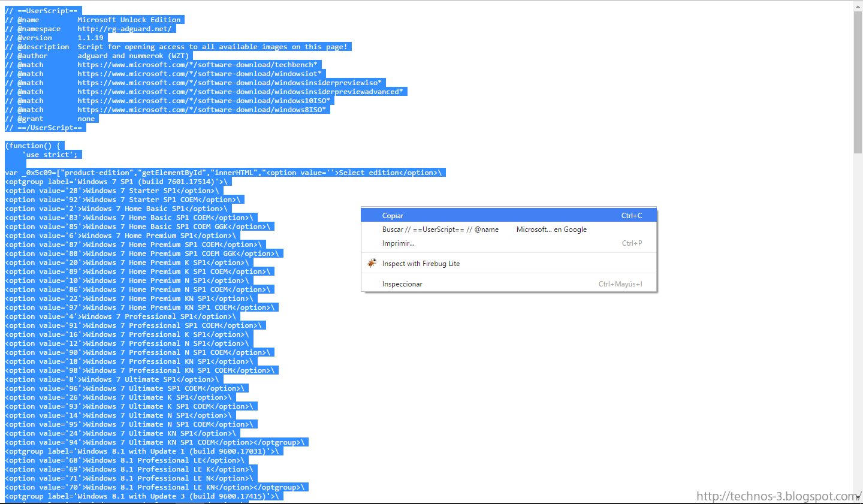Click the option line value='6' Home Premium
Screen dimensions: 863x504
(x=120, y=236)
